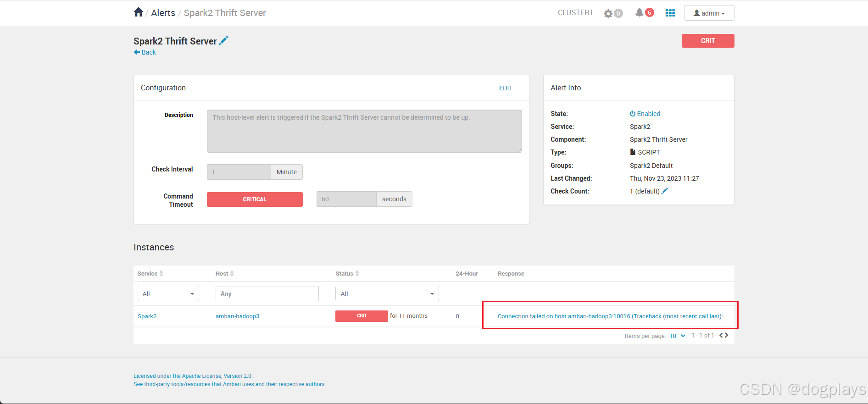Open third-party tools/resources link
The height and width of the screenshot is (404, 868).
pyautogui.click(x=229, y=384)
